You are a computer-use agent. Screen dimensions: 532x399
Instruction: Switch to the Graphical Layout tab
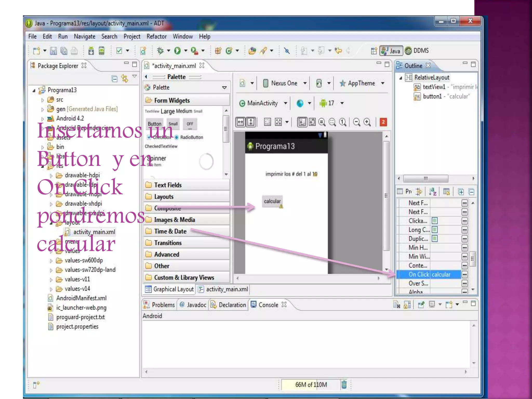pyautogui.click(x=169, y=289)
